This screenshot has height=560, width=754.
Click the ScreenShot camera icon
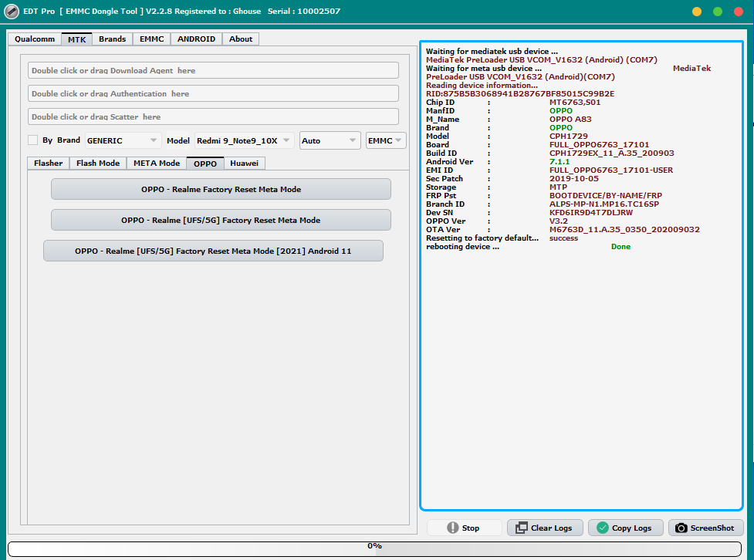[681, 528]
